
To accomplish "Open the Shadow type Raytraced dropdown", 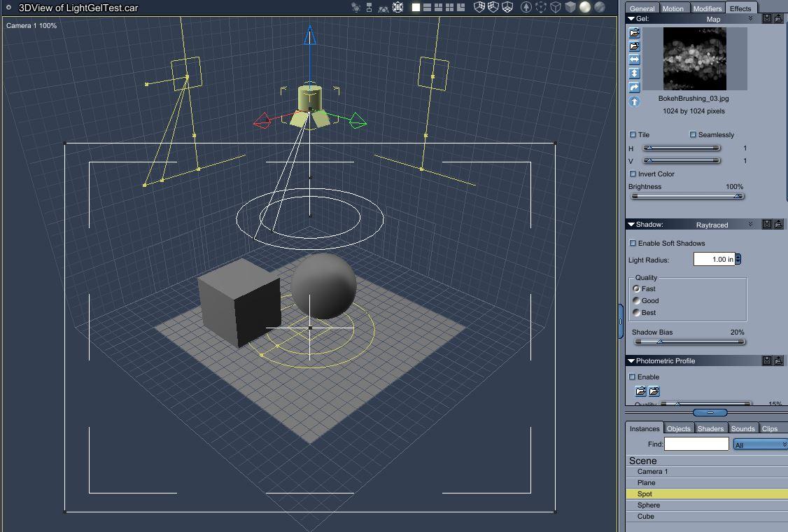I will [724, 225].
